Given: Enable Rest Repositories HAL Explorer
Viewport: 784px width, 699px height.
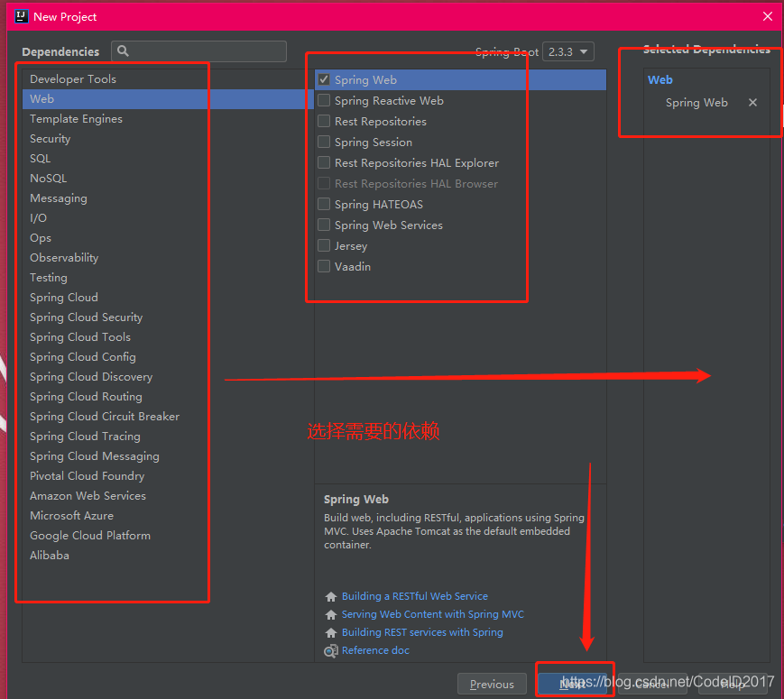Looking at the screenshot, I should pyautogui.click(x=324, y=162).
